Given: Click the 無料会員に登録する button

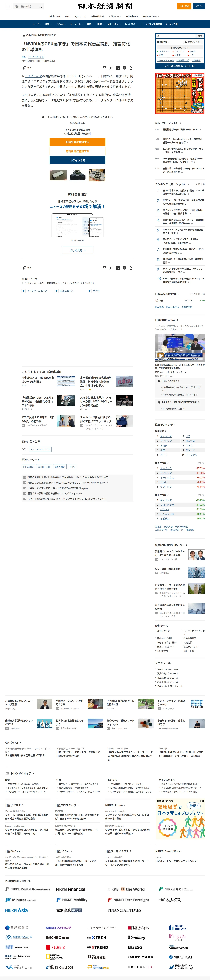Looking at the screenshot, I should coord(77,151).
